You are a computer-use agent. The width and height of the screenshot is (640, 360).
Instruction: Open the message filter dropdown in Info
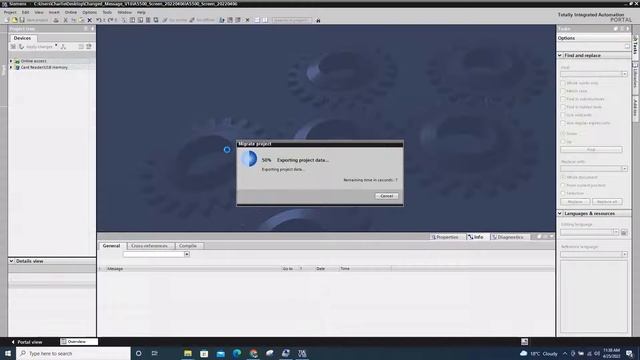tap(187, 254)
